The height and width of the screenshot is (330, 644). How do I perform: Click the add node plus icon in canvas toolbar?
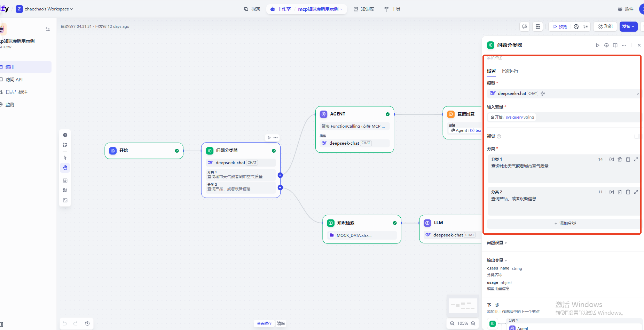[x=65, y=135]
